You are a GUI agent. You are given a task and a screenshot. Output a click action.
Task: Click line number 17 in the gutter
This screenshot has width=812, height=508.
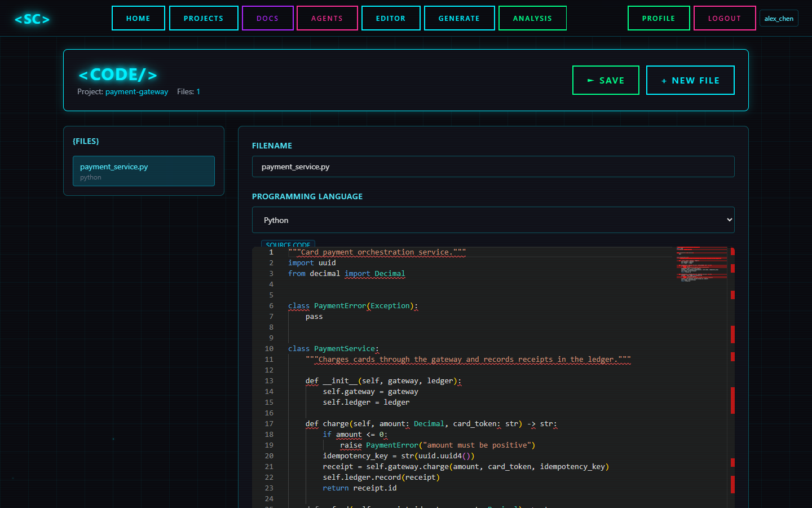pyautogui.click(x=269, y=424)
